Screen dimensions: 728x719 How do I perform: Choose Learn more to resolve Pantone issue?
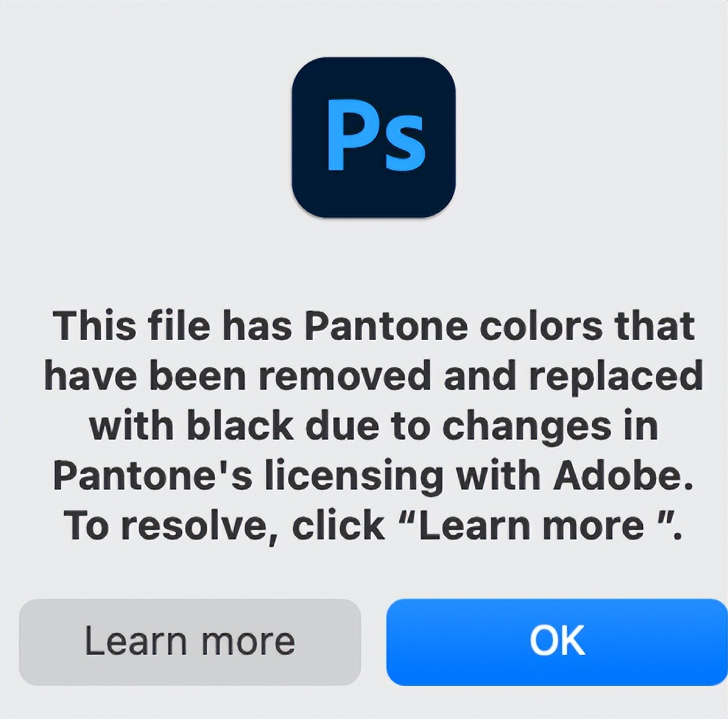point(190,640)
